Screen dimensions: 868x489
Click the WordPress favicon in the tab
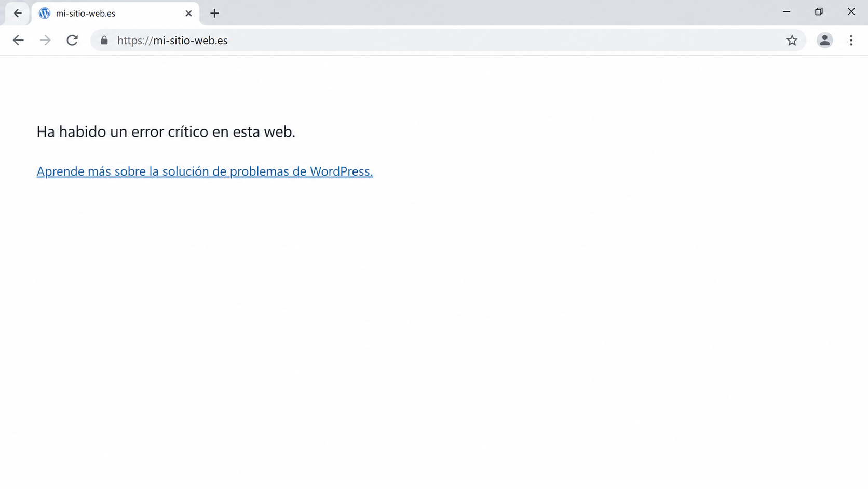pos(45,14)
